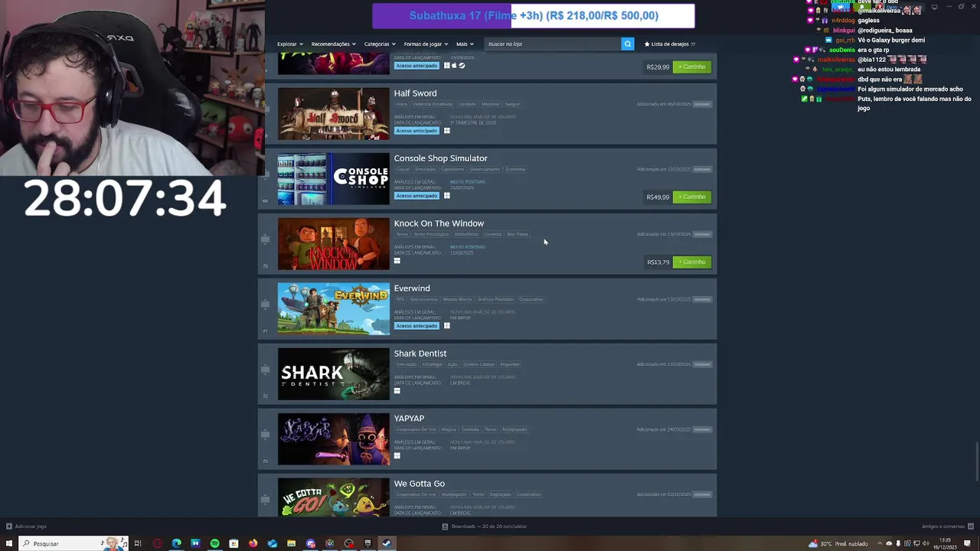The image size is (980, 551).
Task: Select Roguelite tag on Shark Dentist
Action: (509, 364)
